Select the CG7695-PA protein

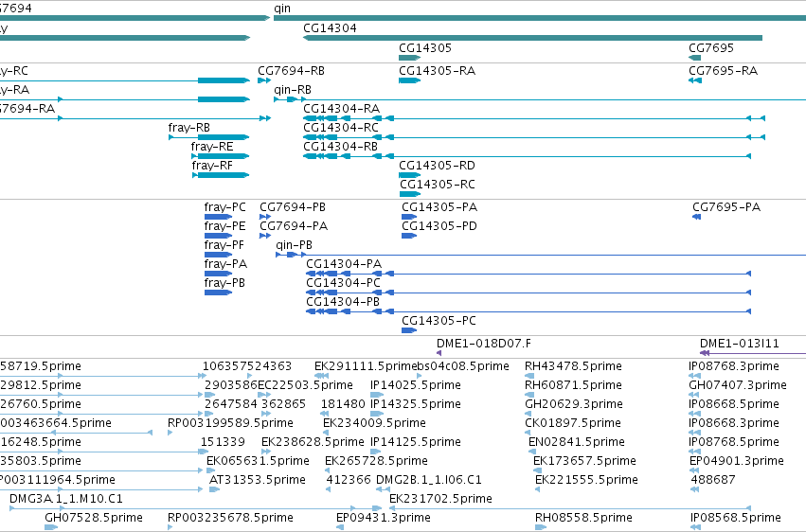click(x=696, y=217)
